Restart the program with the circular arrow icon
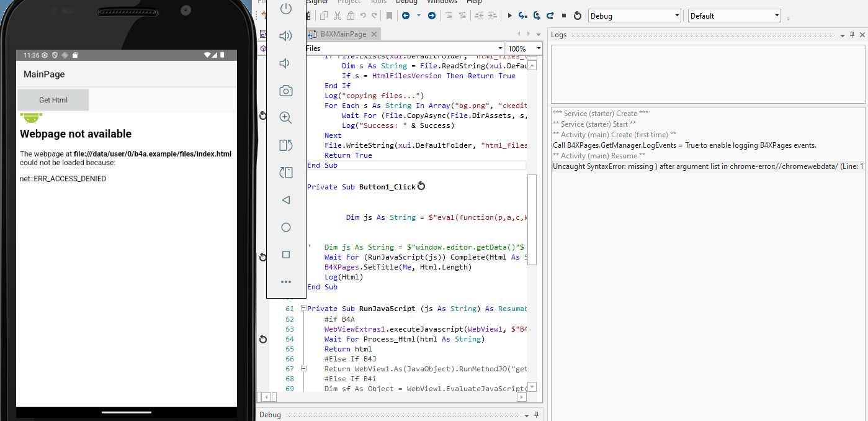 point(578,16)
